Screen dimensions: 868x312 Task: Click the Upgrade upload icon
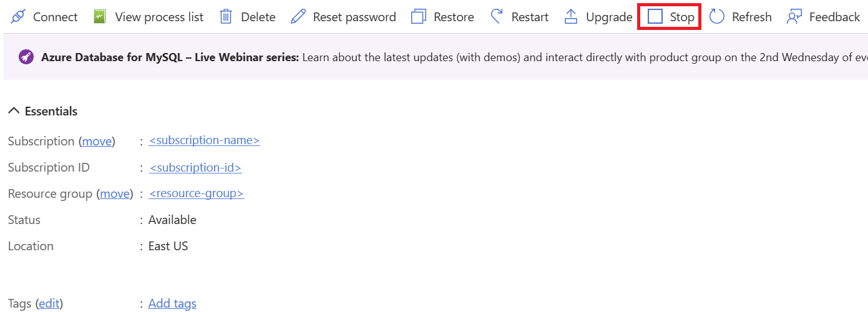point(571,17)
